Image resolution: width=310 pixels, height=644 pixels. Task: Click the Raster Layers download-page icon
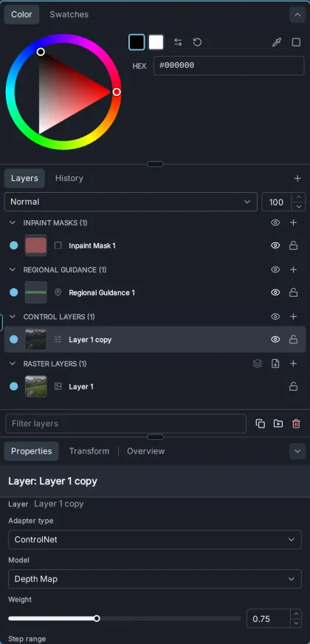point(275,363)
